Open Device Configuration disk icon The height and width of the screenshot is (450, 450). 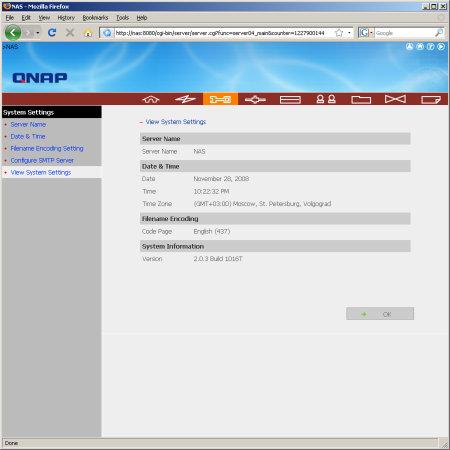point(290,99)
